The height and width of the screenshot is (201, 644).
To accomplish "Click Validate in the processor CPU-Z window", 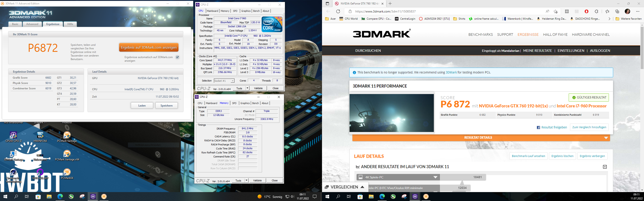I will tap(258, 88).
